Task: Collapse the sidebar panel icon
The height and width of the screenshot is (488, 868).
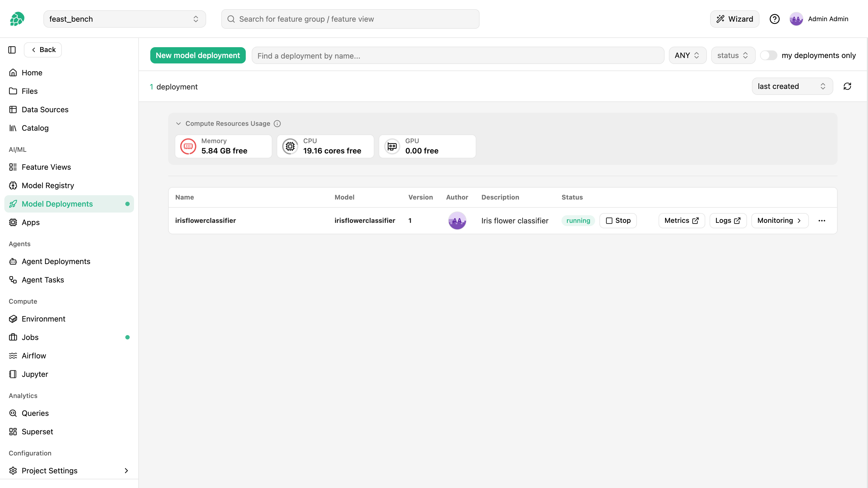Action: click(12, 50)
